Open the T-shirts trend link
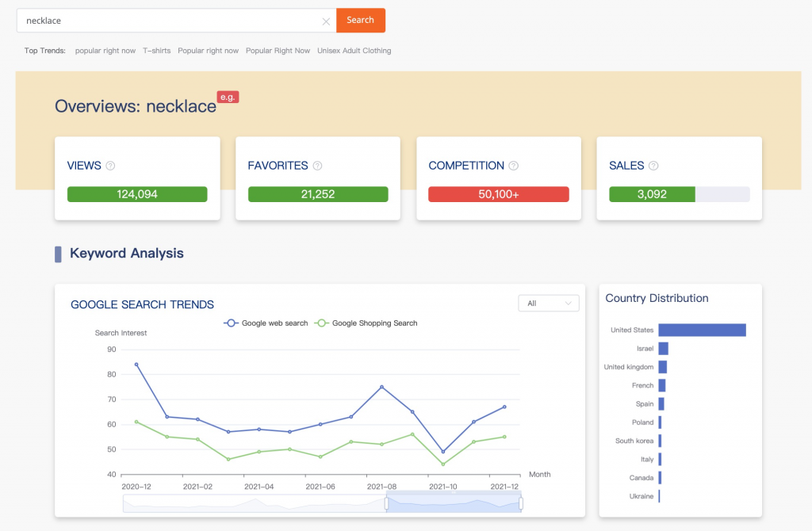Viewport: 812px width, 531px height. coord(156,50)
